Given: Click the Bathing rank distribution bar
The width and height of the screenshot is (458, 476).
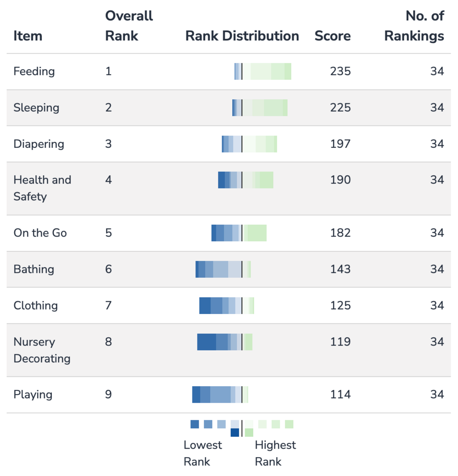Looking at the screenshot, I should click(x=223, y=269).
